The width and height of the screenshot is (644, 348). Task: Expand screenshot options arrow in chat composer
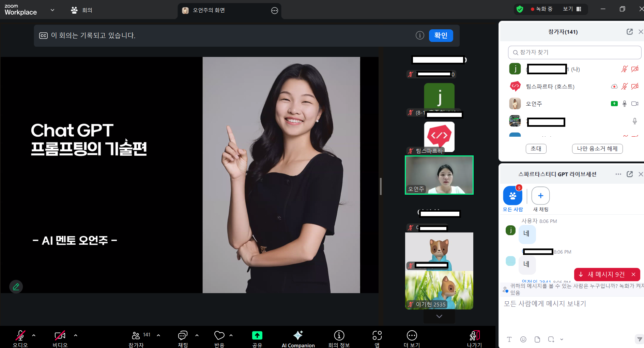coord(562,339)
